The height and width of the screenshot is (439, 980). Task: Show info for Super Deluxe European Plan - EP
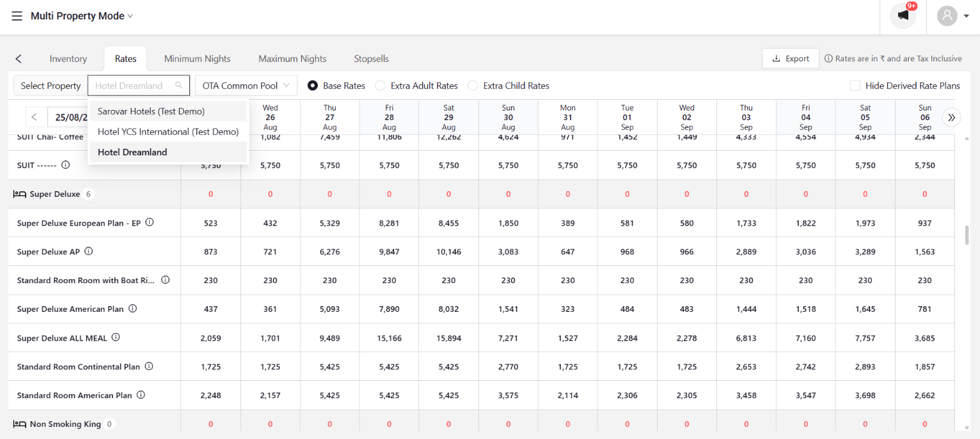(x=150, y=222)
